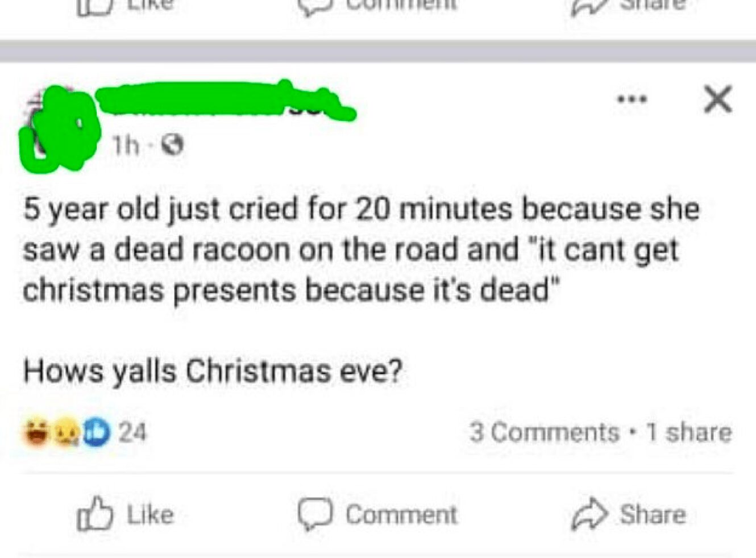View the 3 Comments on the post
The height and width of the screenshot is (558, 756).
click(x=543, y=432)
